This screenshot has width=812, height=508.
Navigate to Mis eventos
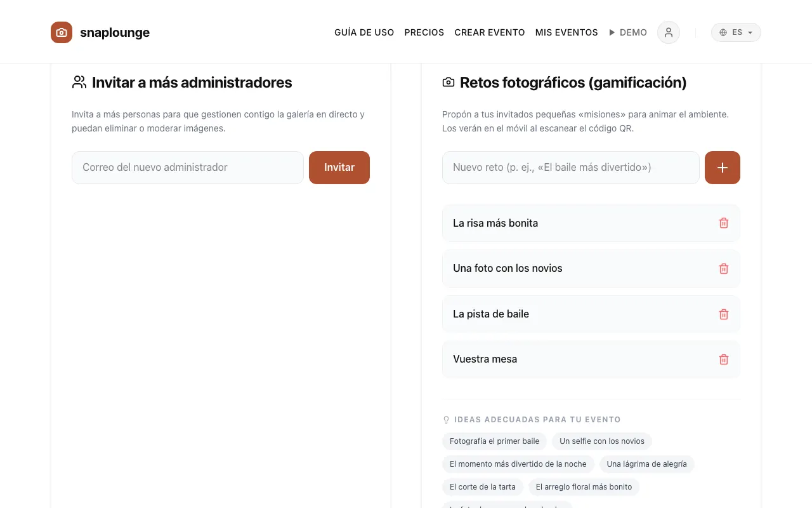click(x=566, y=32)
